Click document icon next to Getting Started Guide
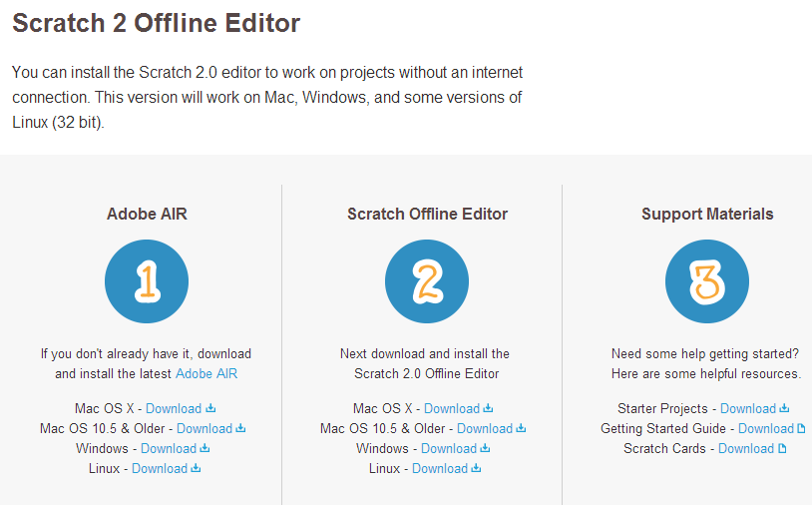Screen dimensions: 812x505 pyautogui.click(x=802, y=428)
